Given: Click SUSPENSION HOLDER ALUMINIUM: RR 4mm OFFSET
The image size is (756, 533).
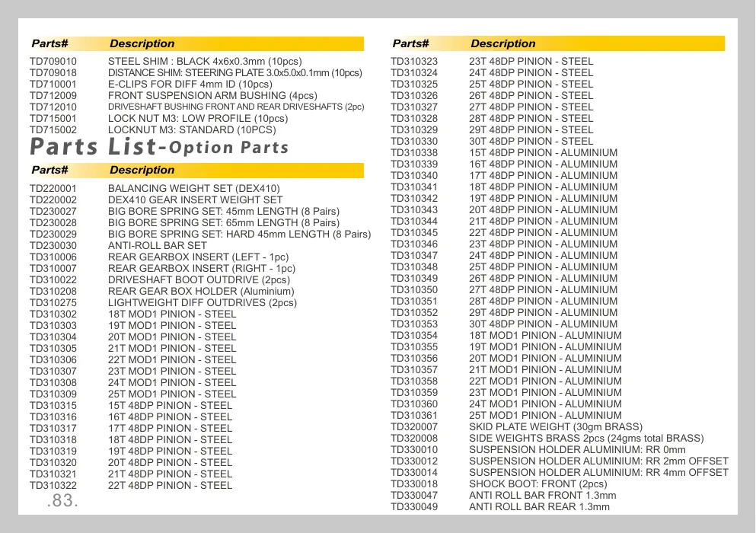Looking at the screenshot, I should point(599,473).
